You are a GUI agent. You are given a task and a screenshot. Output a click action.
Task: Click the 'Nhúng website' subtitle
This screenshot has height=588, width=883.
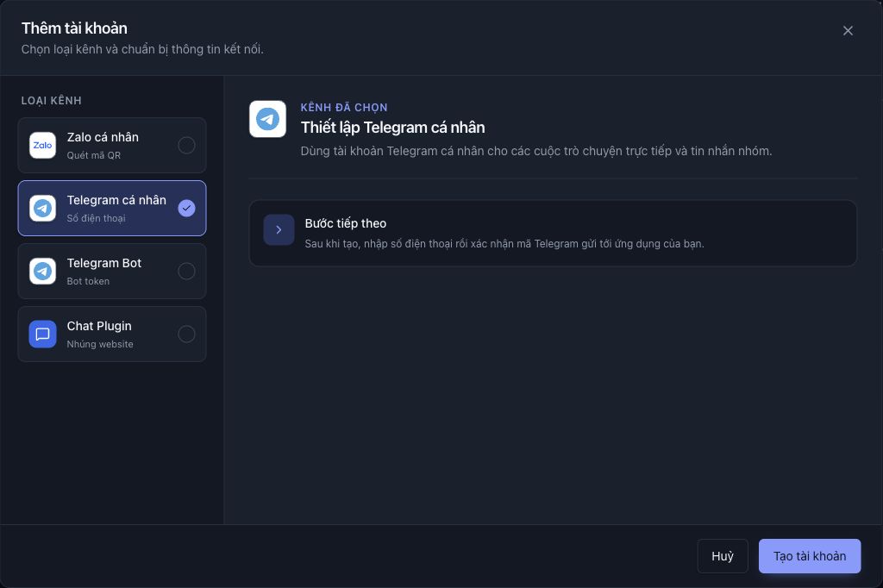[100, 344]
